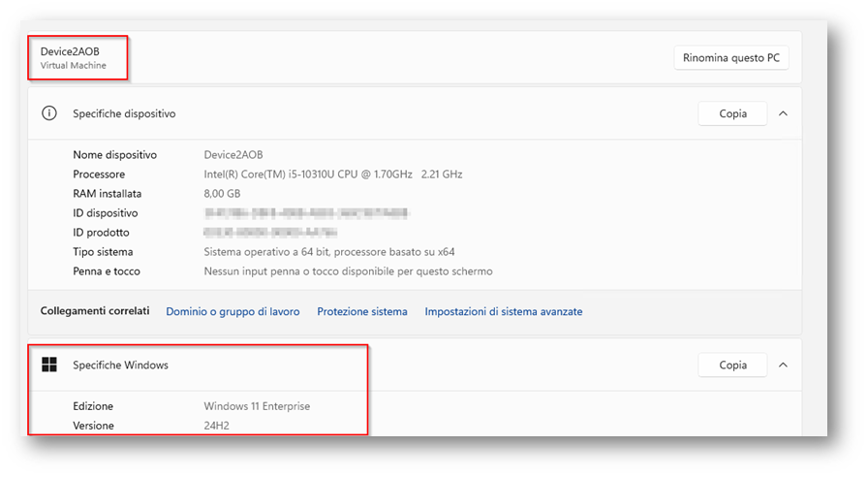Select the Nessun input penna o tocco value

click(x=348, y=271)
